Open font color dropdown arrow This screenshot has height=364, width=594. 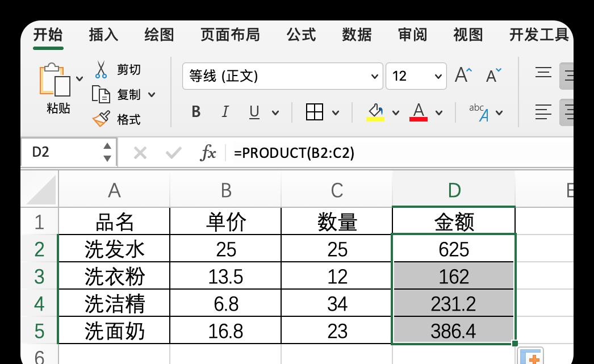[x=438, y=112]
